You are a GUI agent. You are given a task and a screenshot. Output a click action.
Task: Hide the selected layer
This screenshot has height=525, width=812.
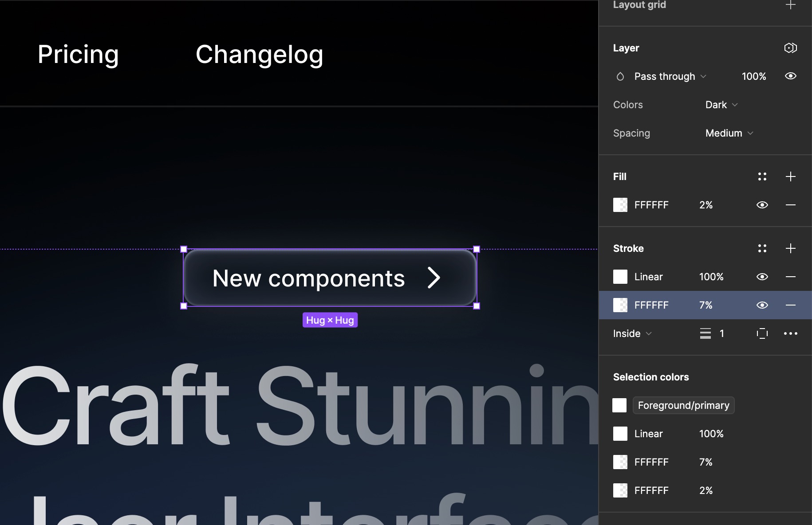pyautogui.click(x=791, y=76)
